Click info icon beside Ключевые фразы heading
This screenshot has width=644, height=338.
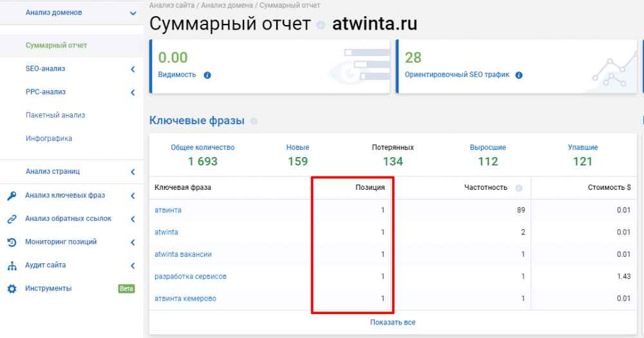(254, 121)
